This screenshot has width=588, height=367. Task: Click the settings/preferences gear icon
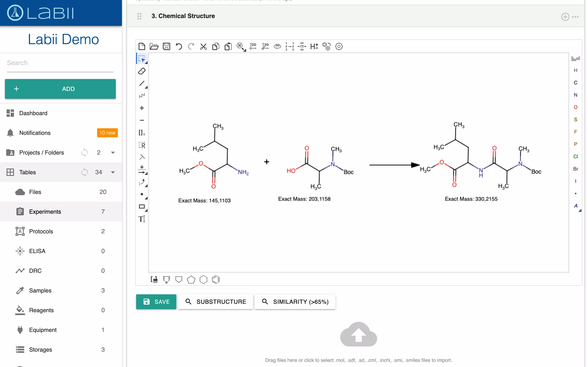point(339,46)
